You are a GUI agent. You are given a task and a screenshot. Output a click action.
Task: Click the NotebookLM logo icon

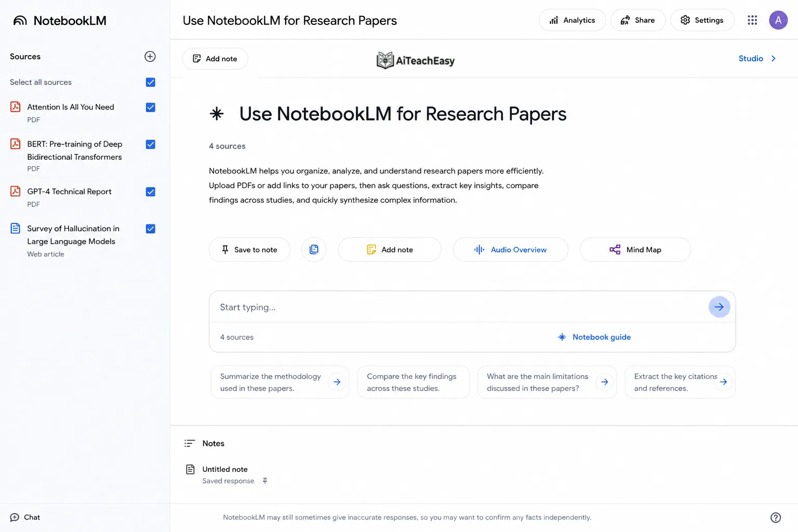point(20,21)
